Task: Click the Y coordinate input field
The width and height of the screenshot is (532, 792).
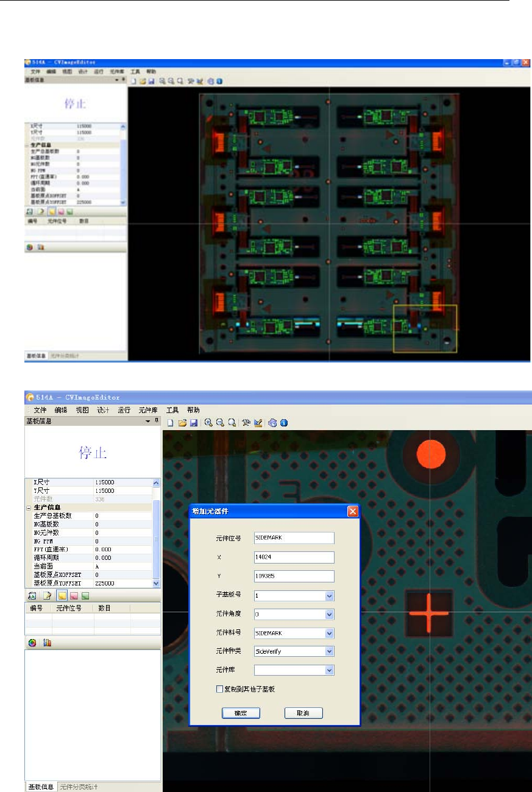Action: tap(294, 576)
